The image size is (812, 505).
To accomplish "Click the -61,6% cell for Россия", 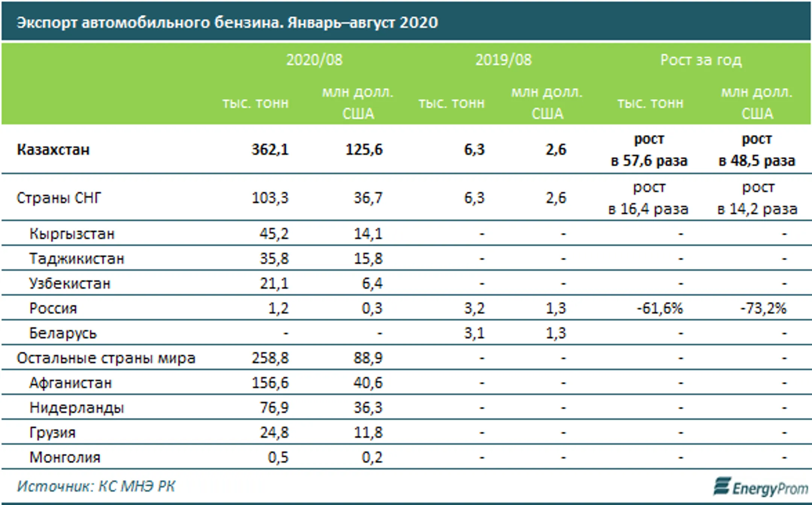I will (x=660, y=308).
